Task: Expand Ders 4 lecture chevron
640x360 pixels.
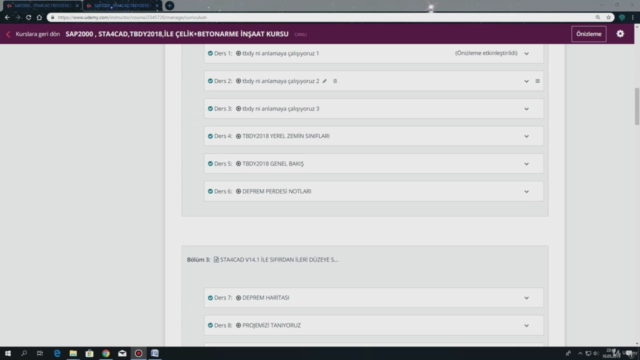Action: pyautogui.click(x=527, y=136)
